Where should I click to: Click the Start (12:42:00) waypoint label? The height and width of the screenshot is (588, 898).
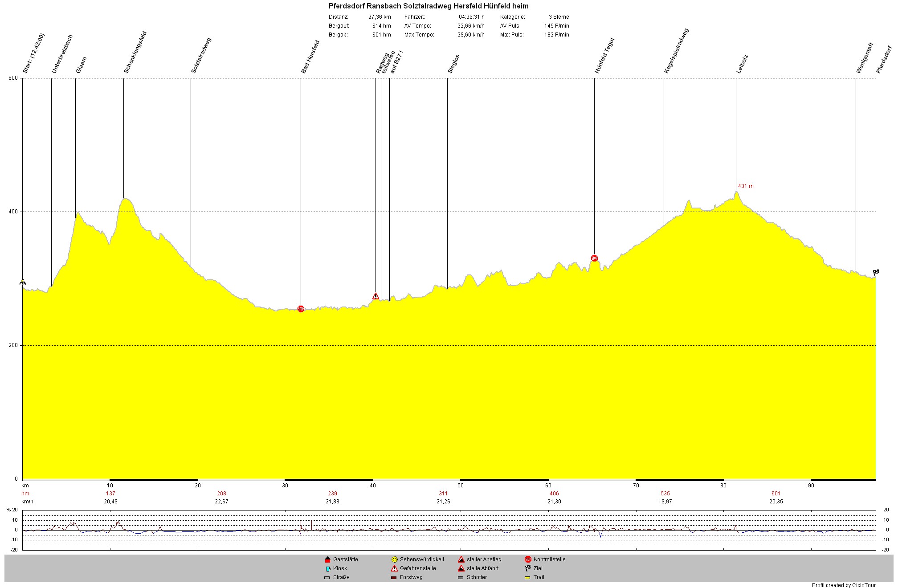[34, 53]
